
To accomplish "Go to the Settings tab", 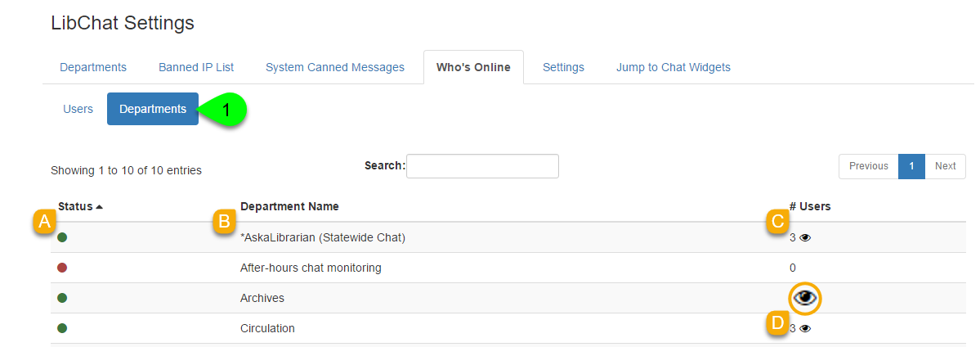I will [x=563, y=67].
